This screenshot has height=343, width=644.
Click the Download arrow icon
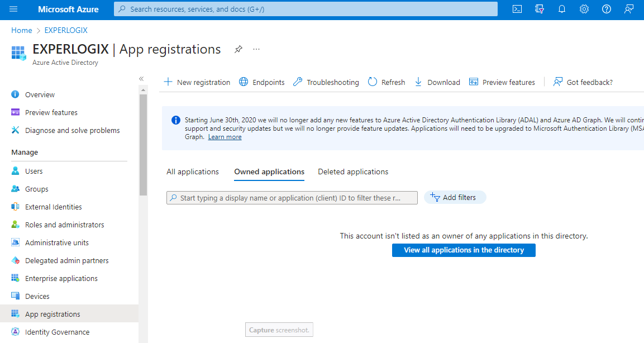418,82
